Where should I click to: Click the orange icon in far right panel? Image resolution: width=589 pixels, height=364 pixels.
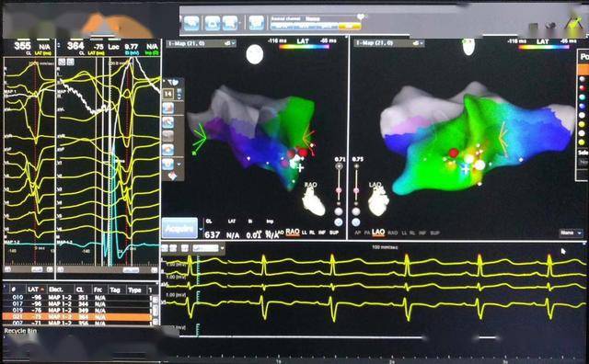(583, 70)
